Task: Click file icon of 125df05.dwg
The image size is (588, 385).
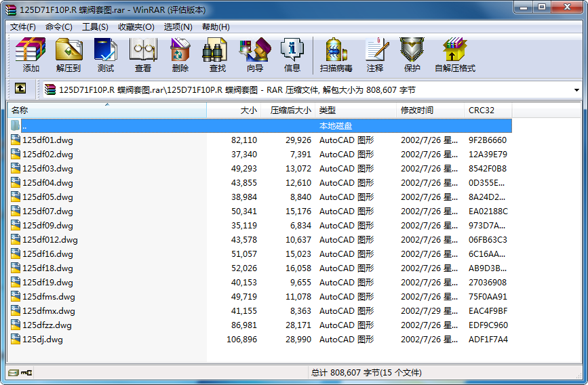Action: 16,197
